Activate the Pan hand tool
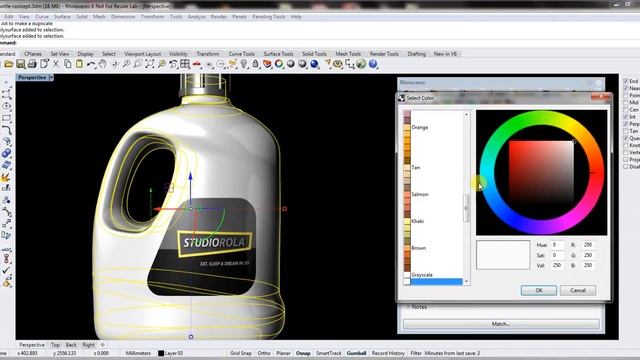The image size is (640, 360). tap(102, 64)
